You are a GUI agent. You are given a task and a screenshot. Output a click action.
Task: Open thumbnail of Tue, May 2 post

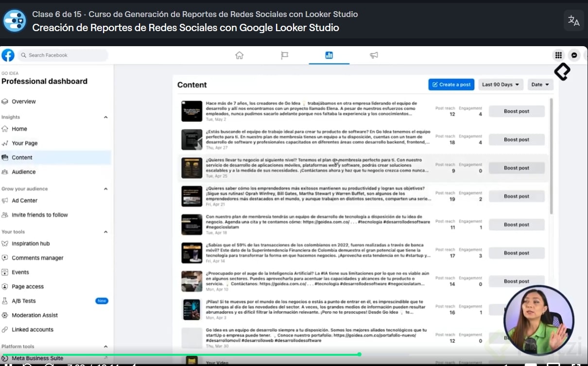[191, 111]
